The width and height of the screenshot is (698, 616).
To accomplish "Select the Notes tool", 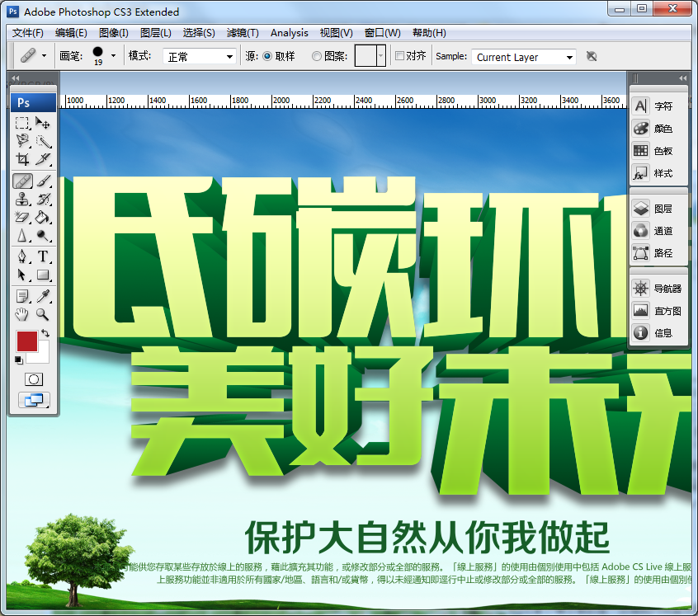I will point(22,296).
